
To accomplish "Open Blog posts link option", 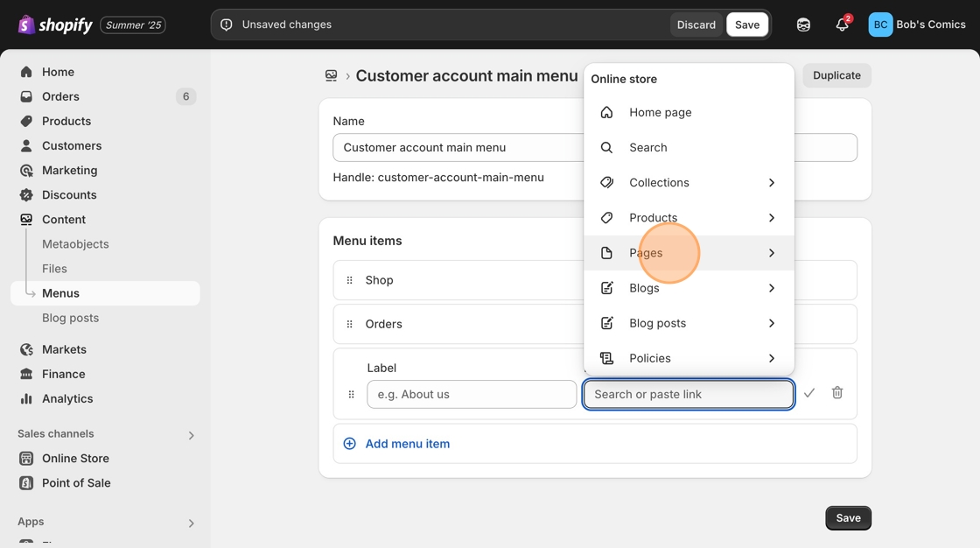I will tap(657, 323).
